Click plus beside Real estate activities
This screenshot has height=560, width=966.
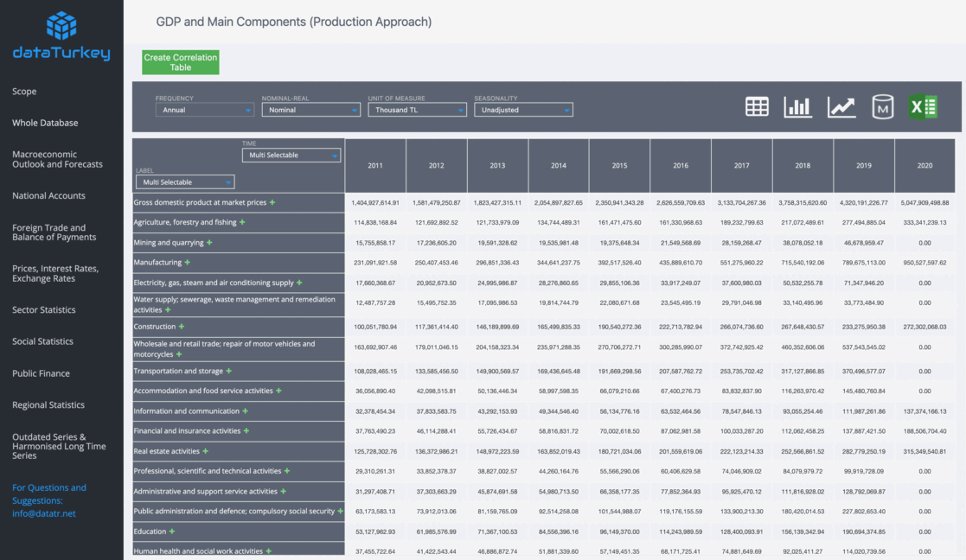click(x=206, y=451)
